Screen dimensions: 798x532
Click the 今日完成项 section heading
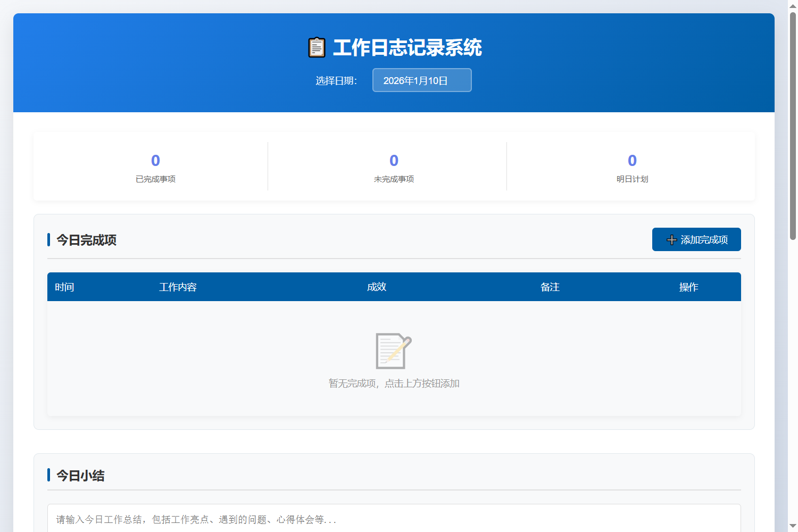coord(86,240)
